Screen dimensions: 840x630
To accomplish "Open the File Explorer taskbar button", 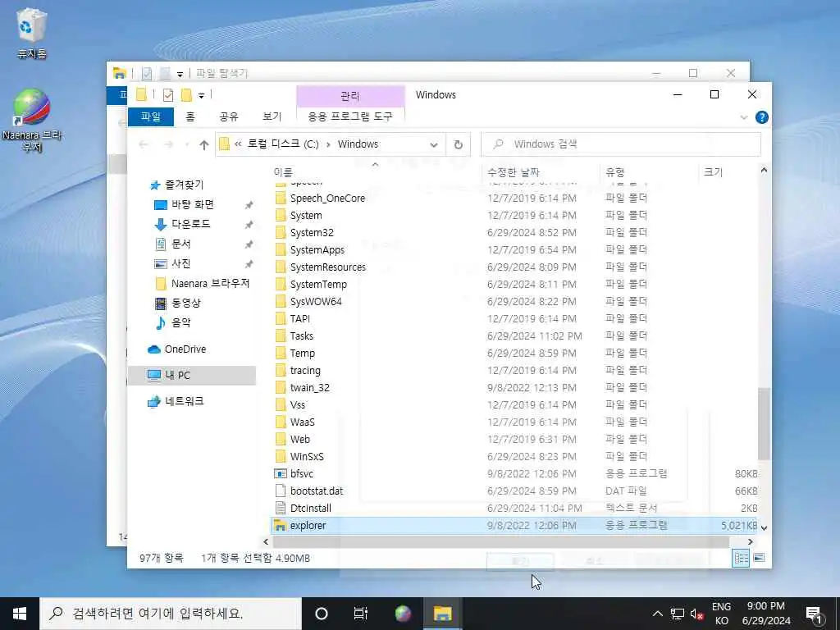I will pyautogui.click(x=442, y=614).
